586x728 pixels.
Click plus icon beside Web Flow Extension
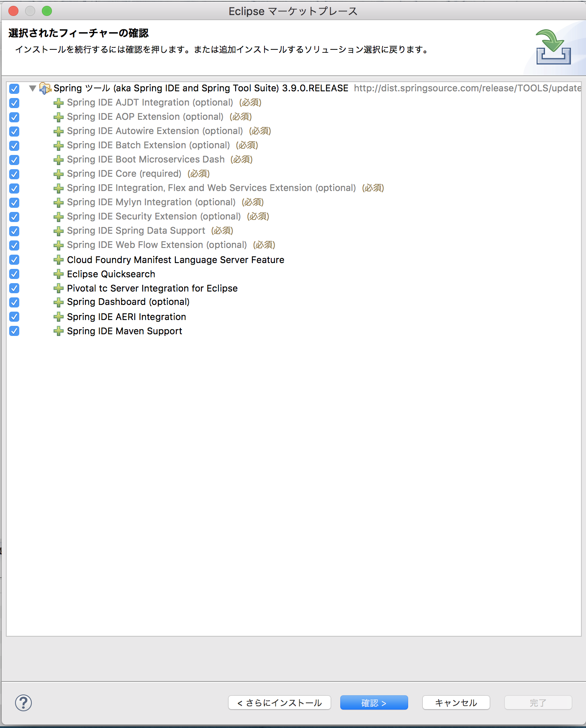[59, 245]
